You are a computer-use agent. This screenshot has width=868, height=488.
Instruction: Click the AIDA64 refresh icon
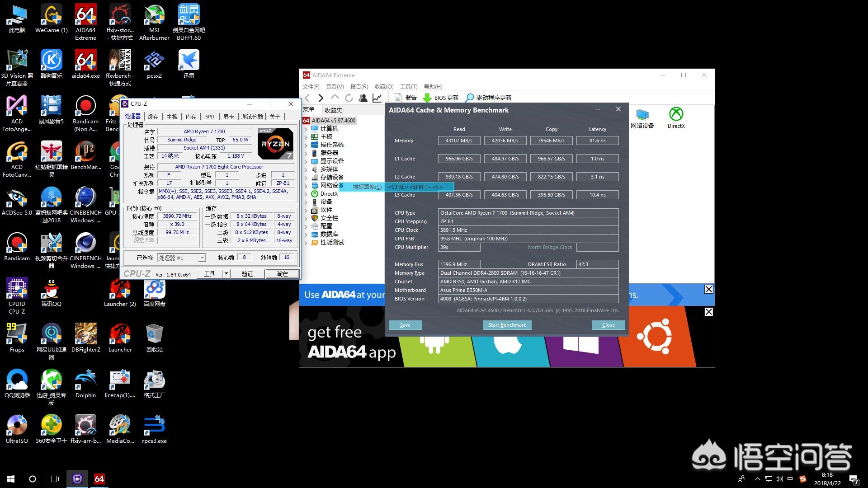[349, 98]
